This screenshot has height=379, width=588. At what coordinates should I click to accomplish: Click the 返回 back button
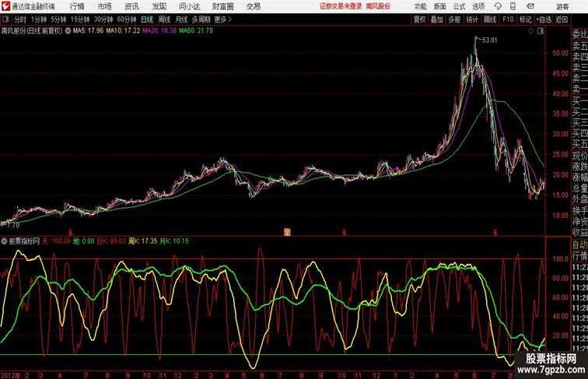(x=562, y=19)
